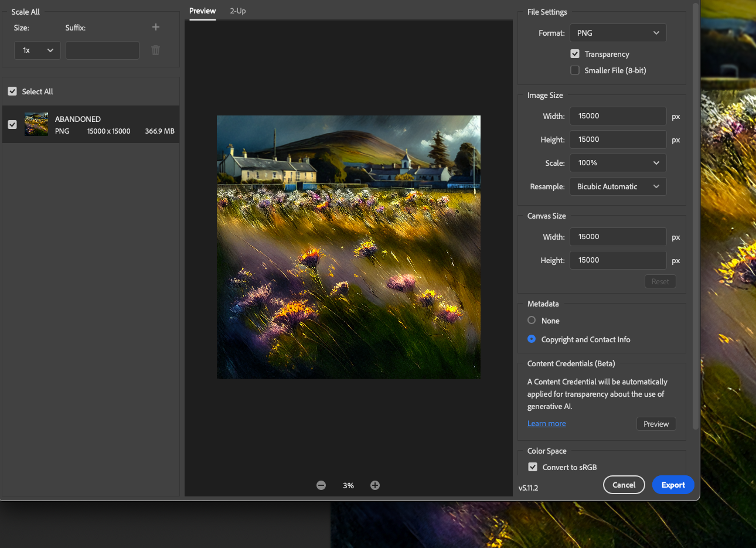Zoom out preview with minus icon

click(321, 485)
